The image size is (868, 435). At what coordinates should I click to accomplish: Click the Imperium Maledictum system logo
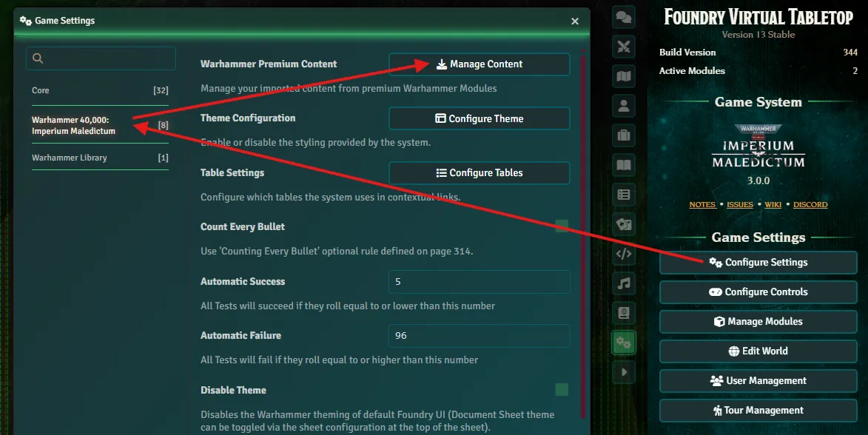click(x=758, y=146)
